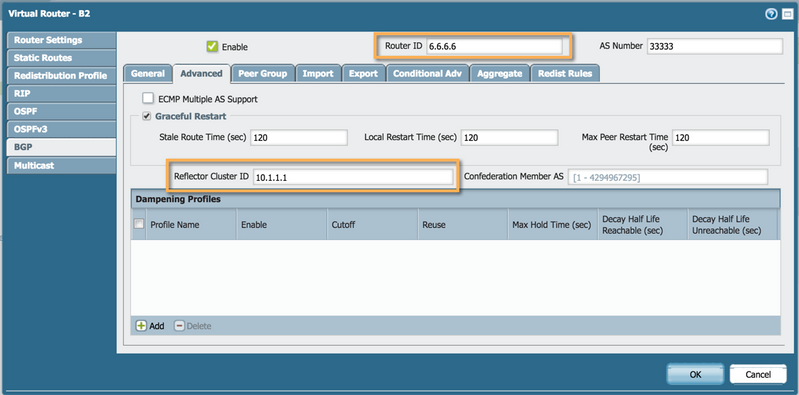Select all dampening profiles header checkbox
The width and height of the screenshot is (799, 395).
point(139,223)
